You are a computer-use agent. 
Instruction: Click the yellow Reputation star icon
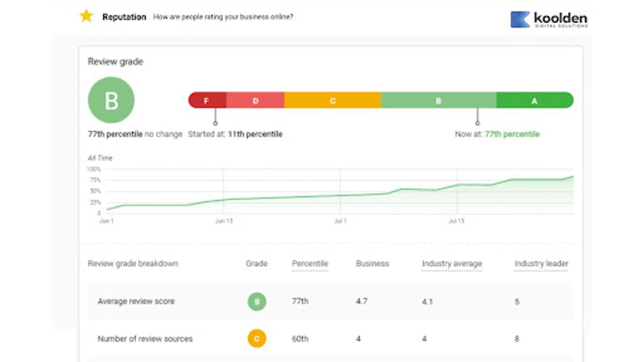[86, 16]
